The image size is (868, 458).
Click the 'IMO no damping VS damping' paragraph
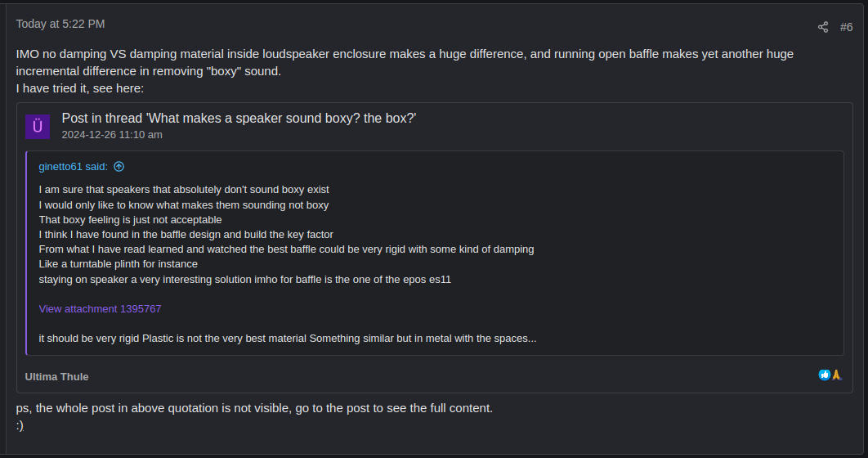click(x=405, y=63)
